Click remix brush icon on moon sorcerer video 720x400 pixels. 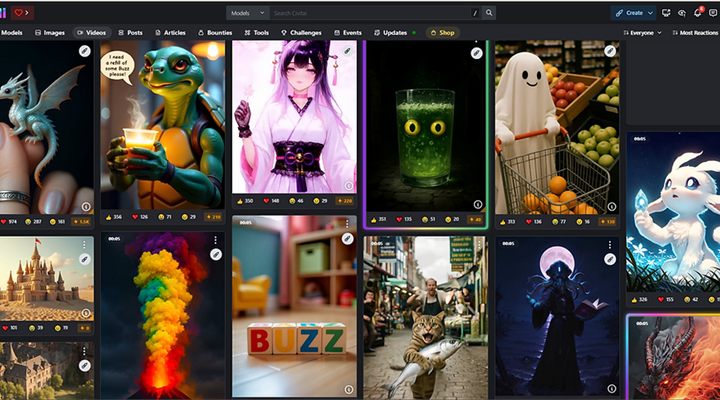610,259
